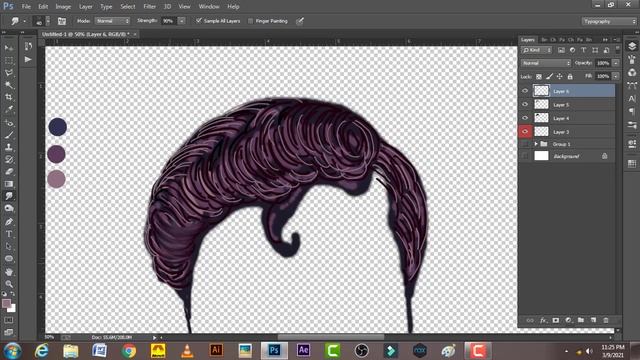Select the Eraser tool
Image resolution: width=640 pixels, height=360 pixels.
9,172
